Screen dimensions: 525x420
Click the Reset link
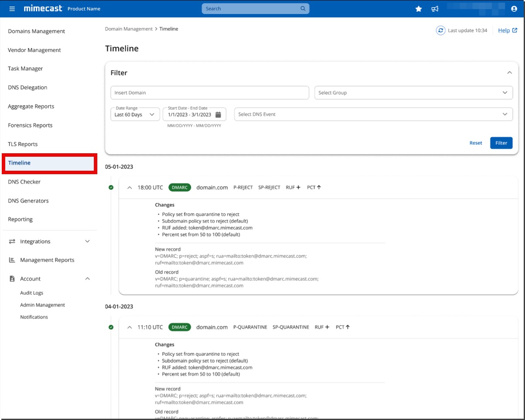coord(476,143)
